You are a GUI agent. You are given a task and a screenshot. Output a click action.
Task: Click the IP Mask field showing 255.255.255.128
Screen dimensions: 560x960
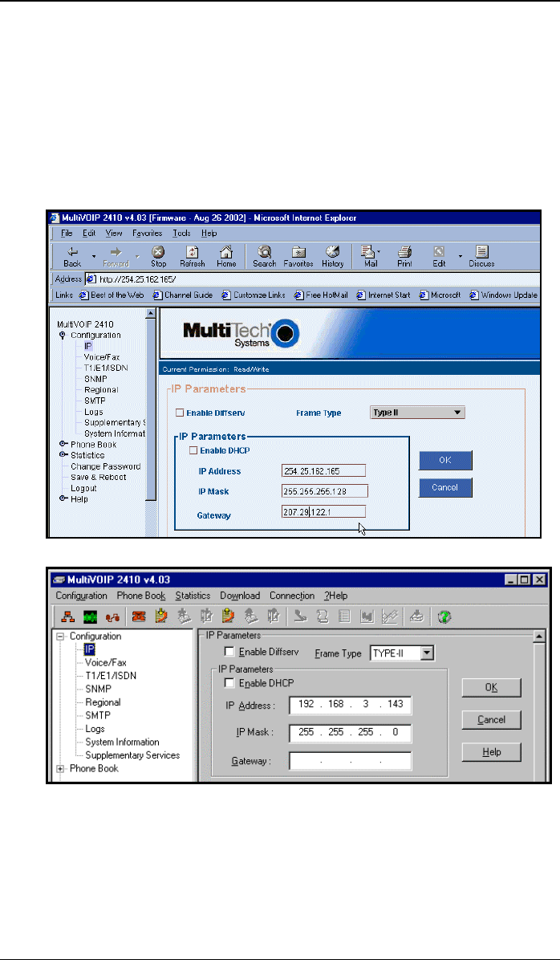pos(324,491)
